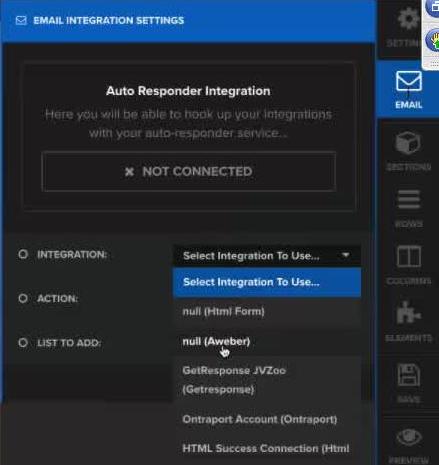This screenshot has height=465, width=439.
Task: Open the Columns icon in sidebar
Action: [x=409, y=256]
